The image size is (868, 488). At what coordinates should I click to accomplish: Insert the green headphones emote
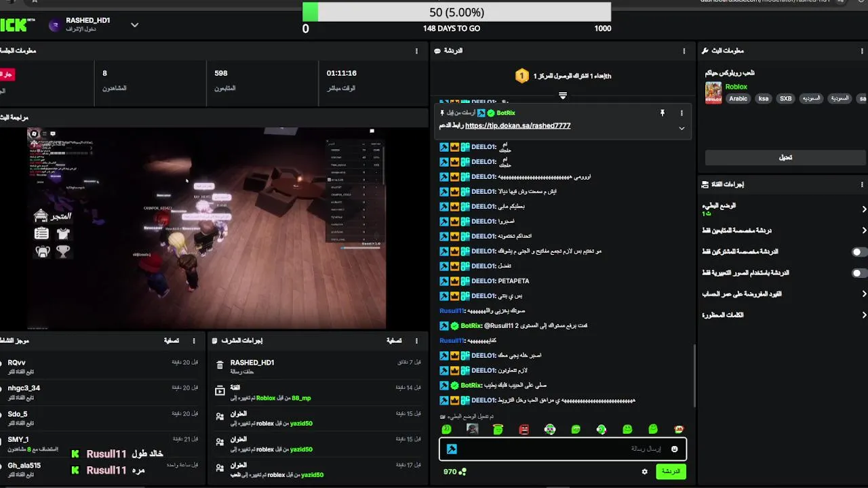tap(601, 429)
